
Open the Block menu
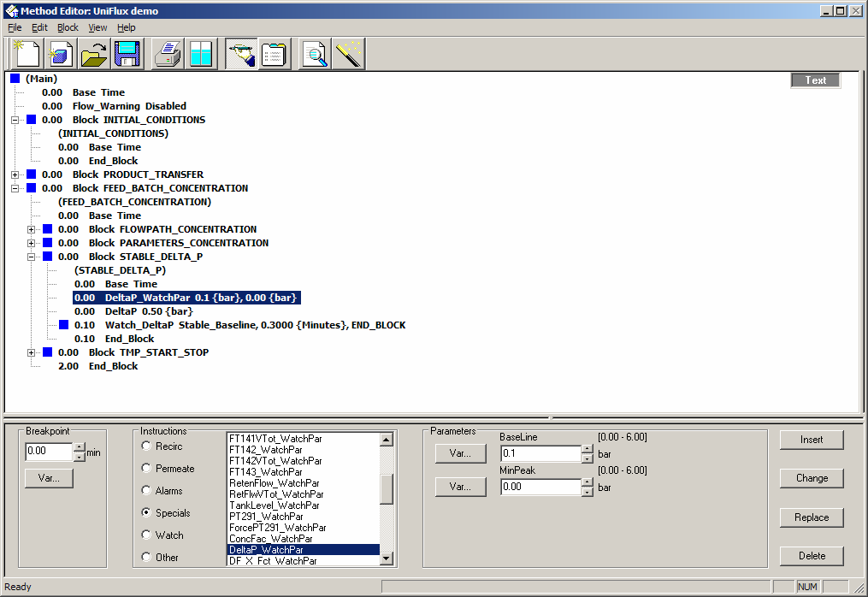coord(68,27)
